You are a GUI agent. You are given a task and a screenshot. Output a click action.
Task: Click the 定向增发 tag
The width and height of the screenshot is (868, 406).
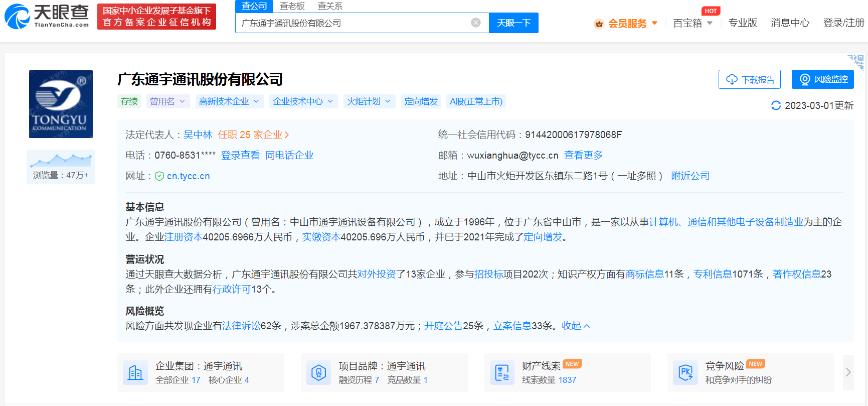click(421, 101)
